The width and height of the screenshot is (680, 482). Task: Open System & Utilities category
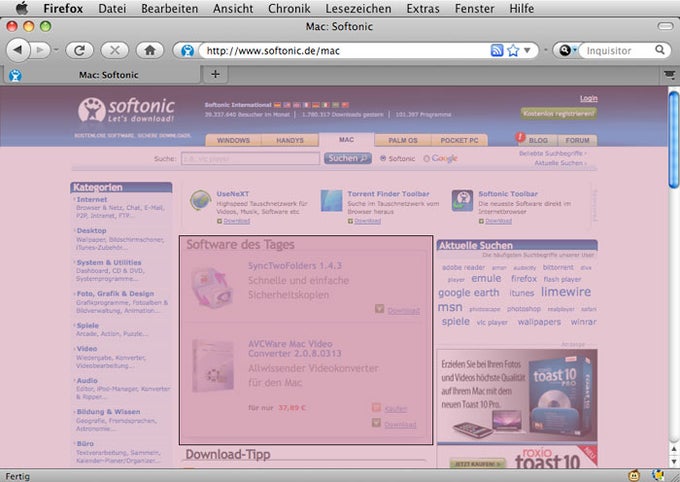108,262
